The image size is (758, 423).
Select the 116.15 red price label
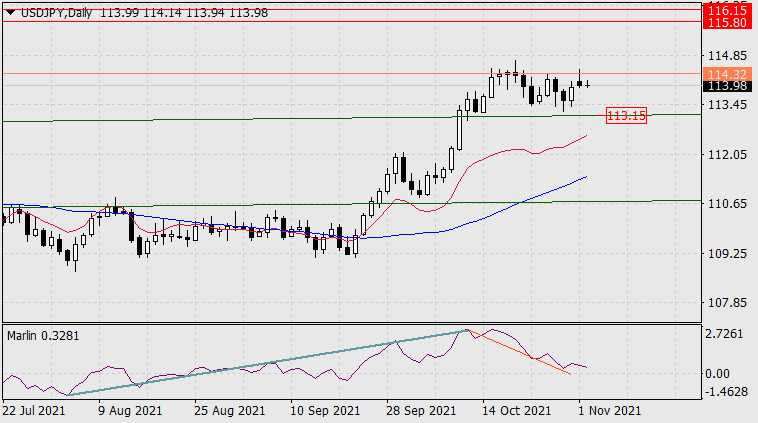click(x=728, y=10)
